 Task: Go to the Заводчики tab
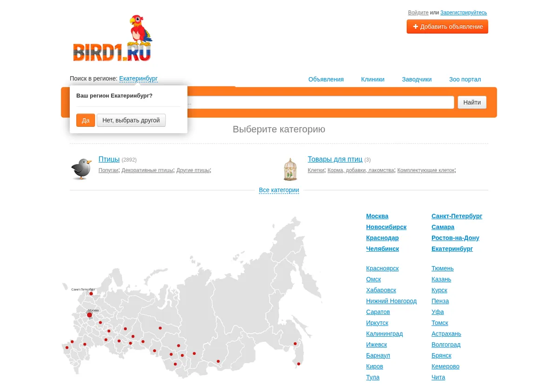[x=417, y=79]
